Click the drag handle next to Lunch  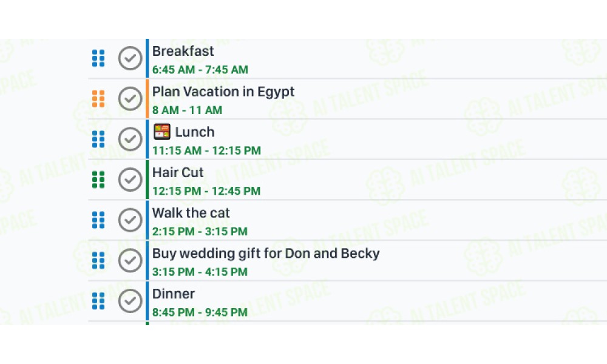tap(98, 140)
